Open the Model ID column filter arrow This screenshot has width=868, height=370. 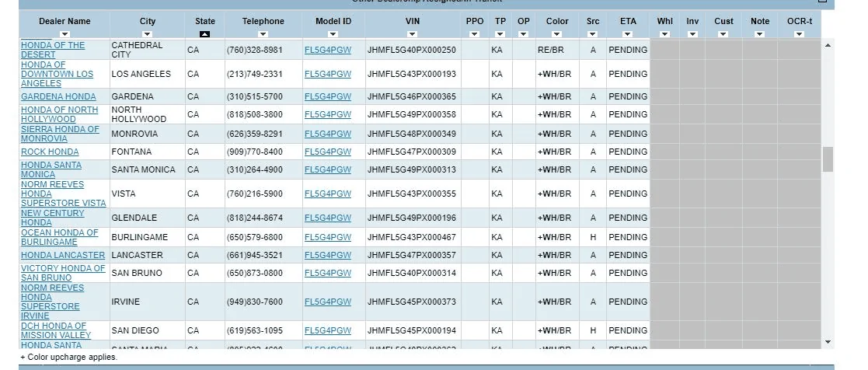[333, 34]
